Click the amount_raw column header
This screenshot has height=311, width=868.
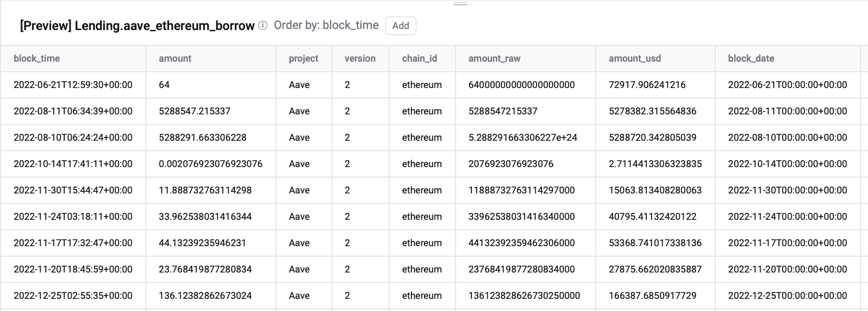[x=494, y=59]
